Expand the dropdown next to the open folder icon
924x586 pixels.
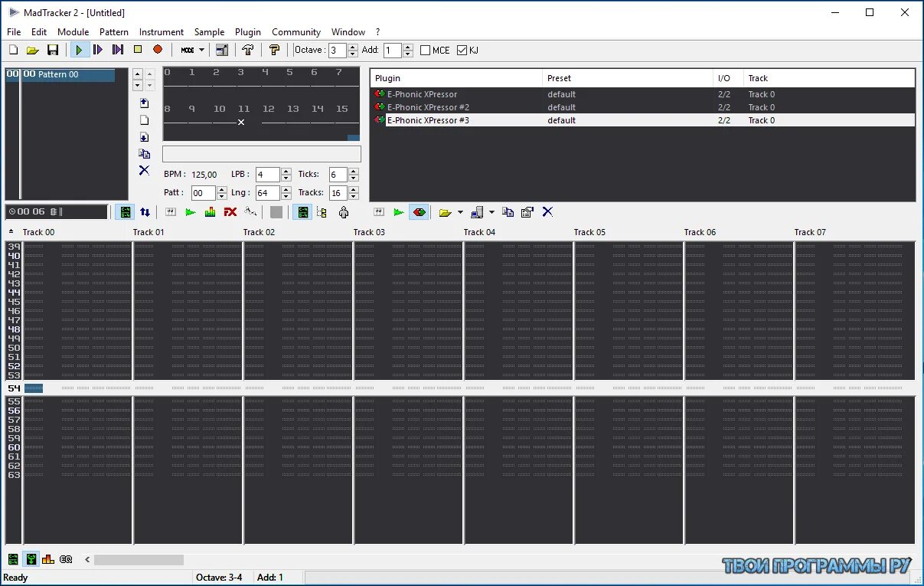click(460, 212)
